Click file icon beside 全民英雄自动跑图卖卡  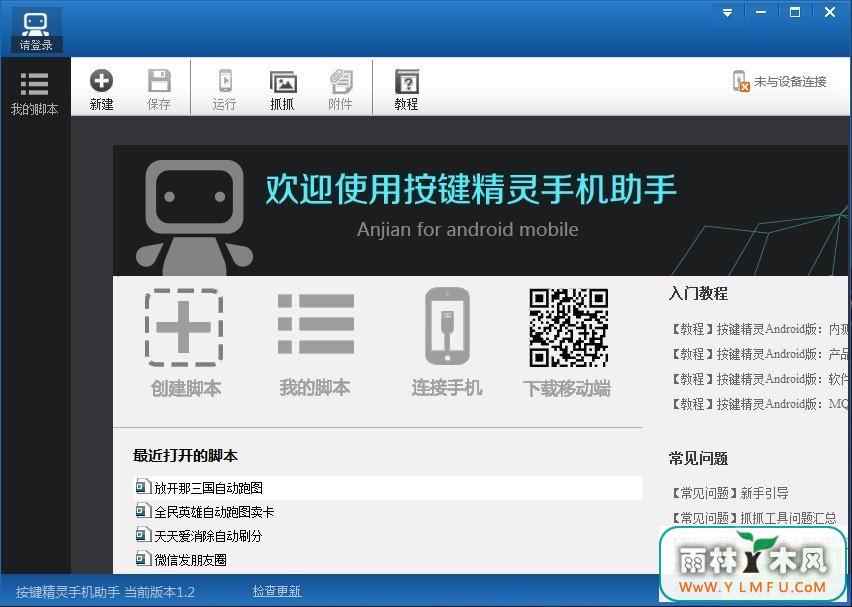pos(143,511)
